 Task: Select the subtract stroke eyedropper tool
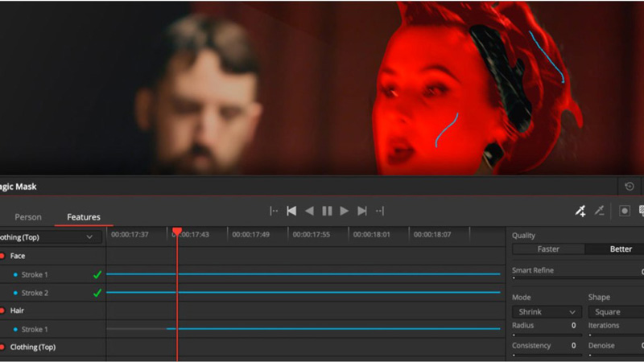coord(599,211)
